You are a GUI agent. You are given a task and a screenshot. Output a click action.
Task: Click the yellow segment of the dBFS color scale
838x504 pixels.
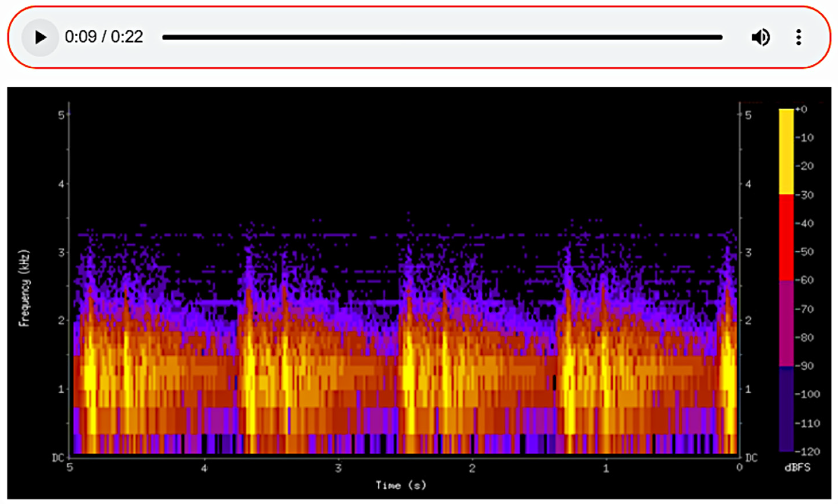coord(786,152)
